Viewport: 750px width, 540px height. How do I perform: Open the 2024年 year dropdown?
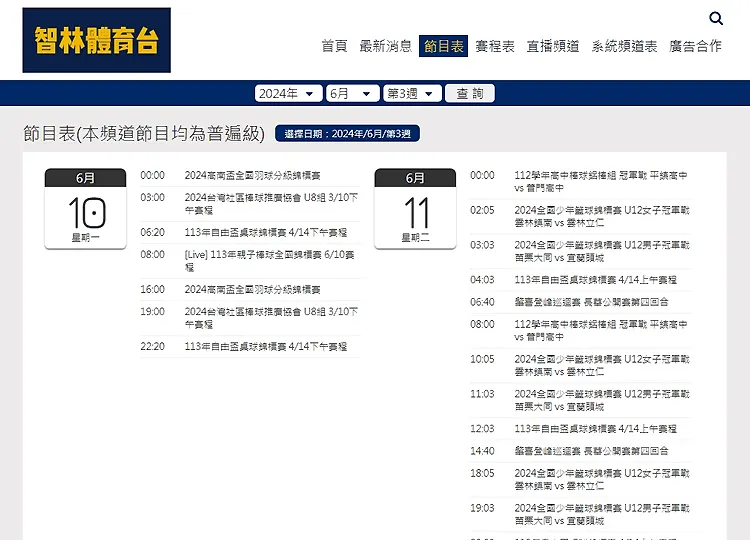[288, 93]
